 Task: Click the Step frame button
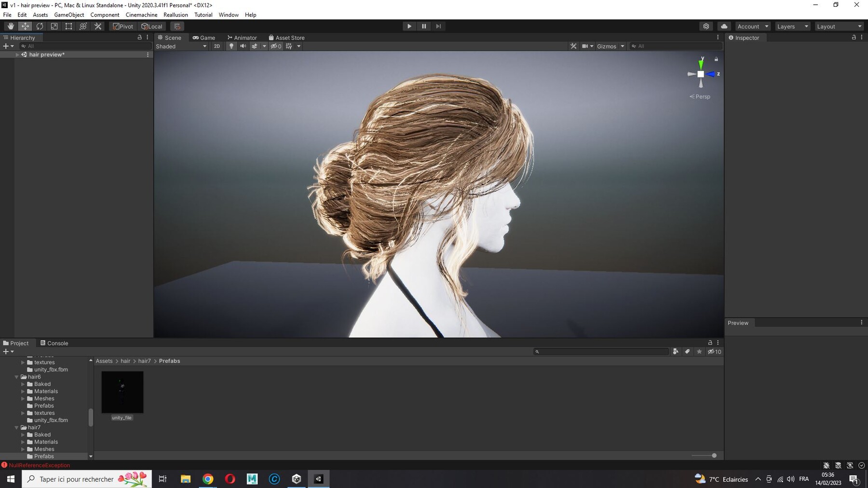point(438,26)
